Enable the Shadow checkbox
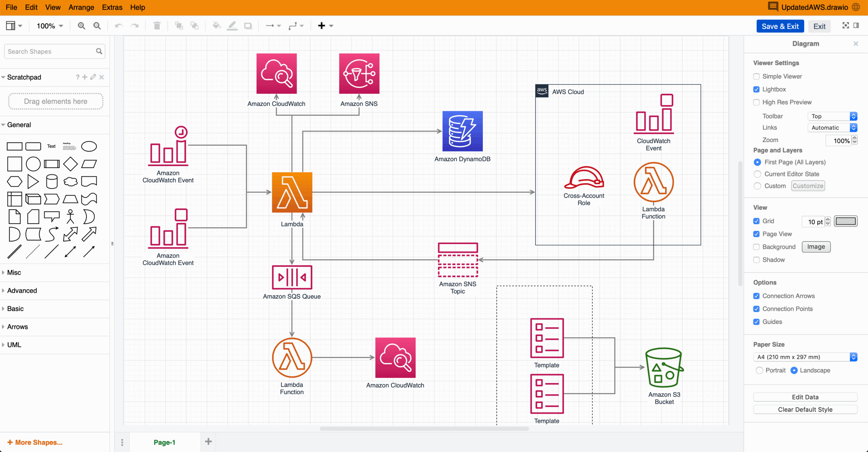 point(756,260)
